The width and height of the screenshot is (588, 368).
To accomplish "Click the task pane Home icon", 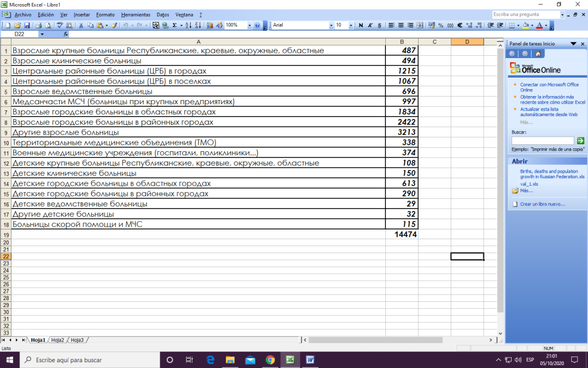I will (538, 53).
